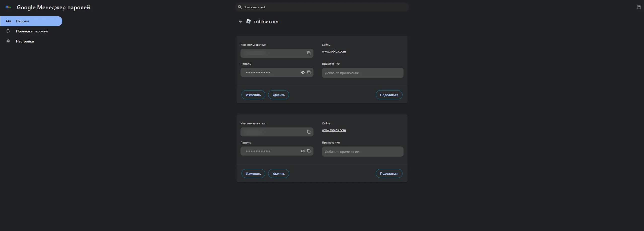
Task: Focus note field Добавьте примечание in first card
Action: point(363,73)
